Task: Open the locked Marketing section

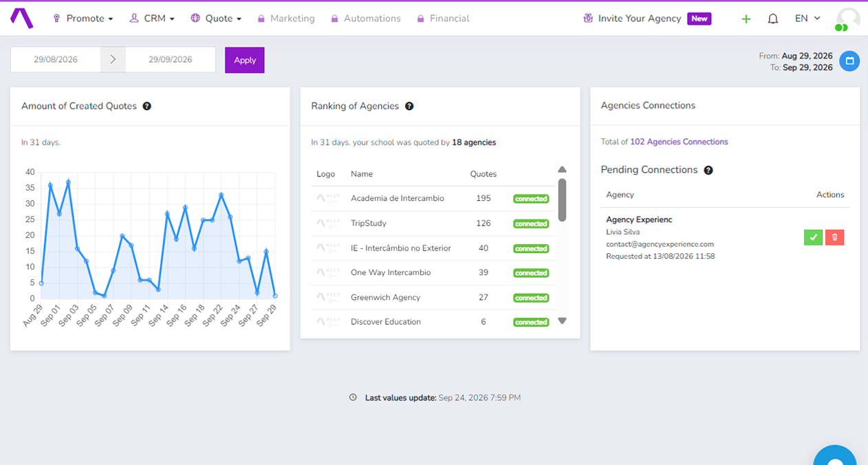Action: [x=286, y=19]
